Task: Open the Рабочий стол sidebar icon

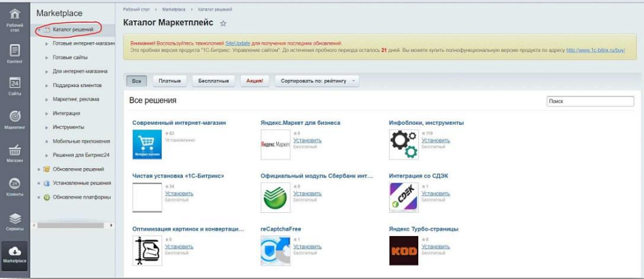Action: 15,19
